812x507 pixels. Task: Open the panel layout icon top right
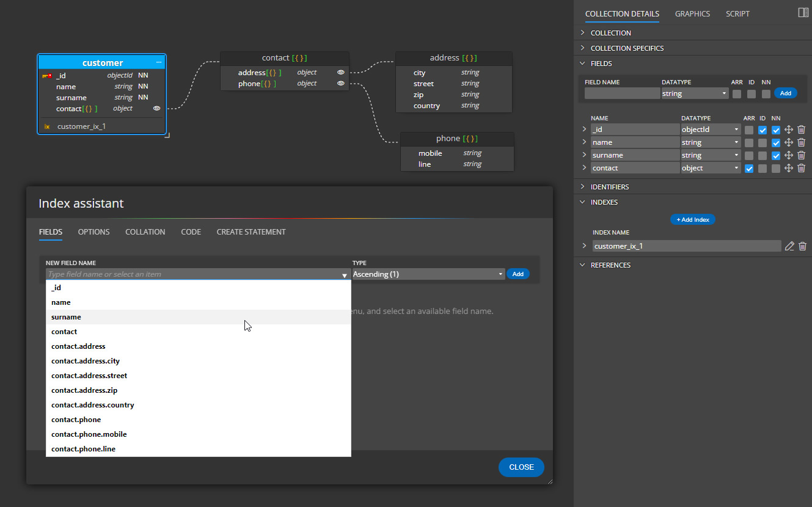point(802,12)
